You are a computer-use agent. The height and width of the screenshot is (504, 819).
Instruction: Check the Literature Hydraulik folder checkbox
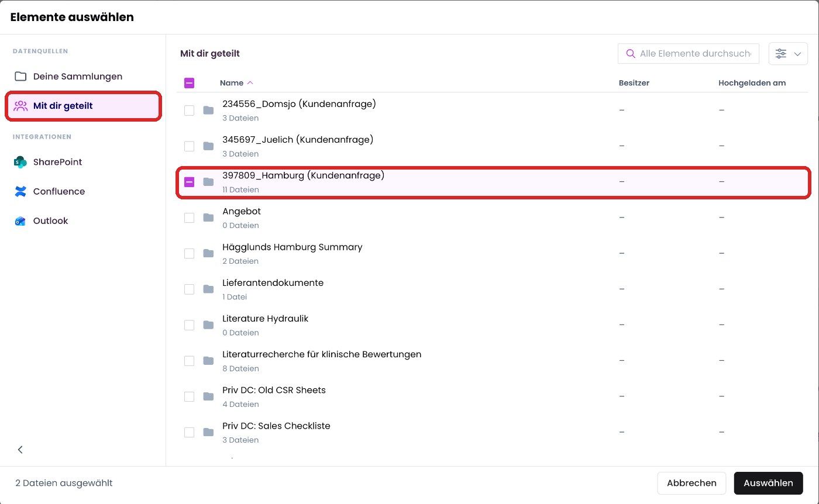[189, 325]
